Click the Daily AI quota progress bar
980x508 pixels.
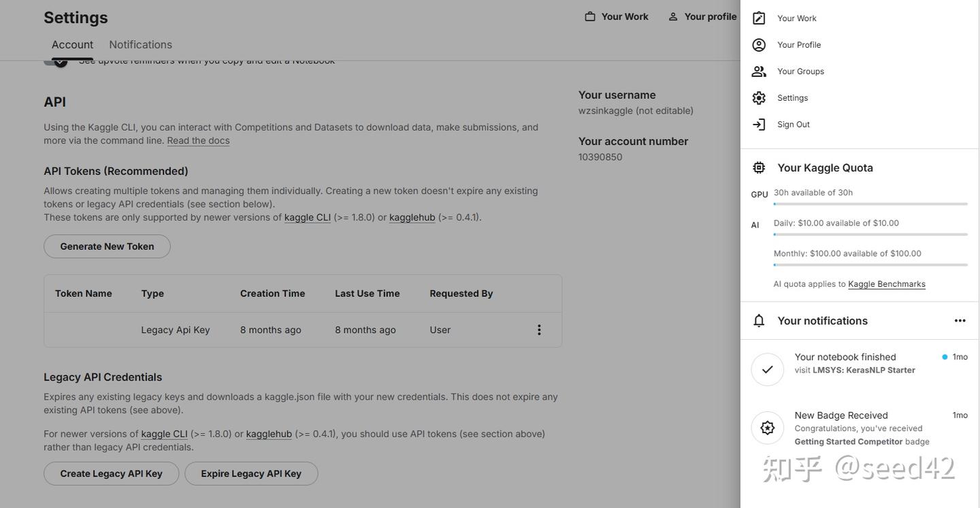(x=870, y=234)
